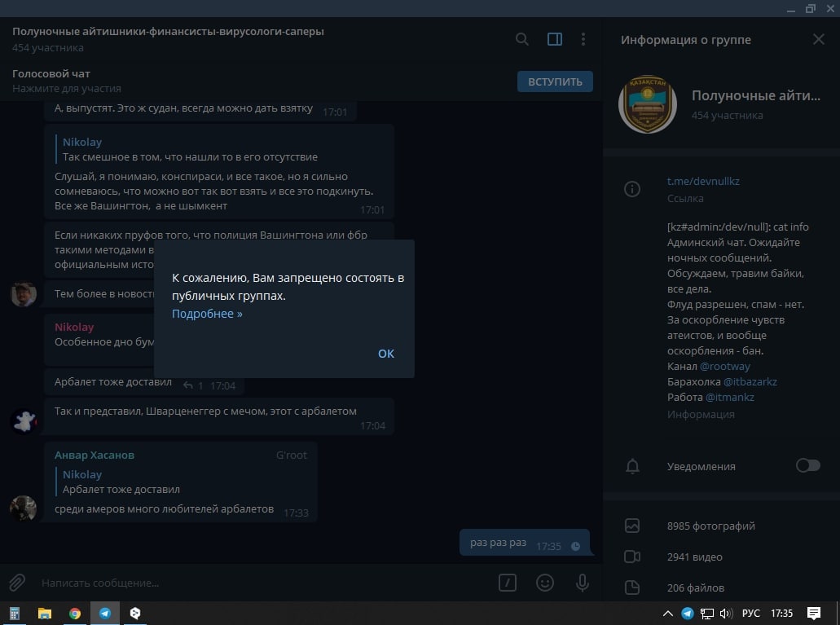
Task: Click the Telegram system tray icon
Action: click(x=688, y=614)
